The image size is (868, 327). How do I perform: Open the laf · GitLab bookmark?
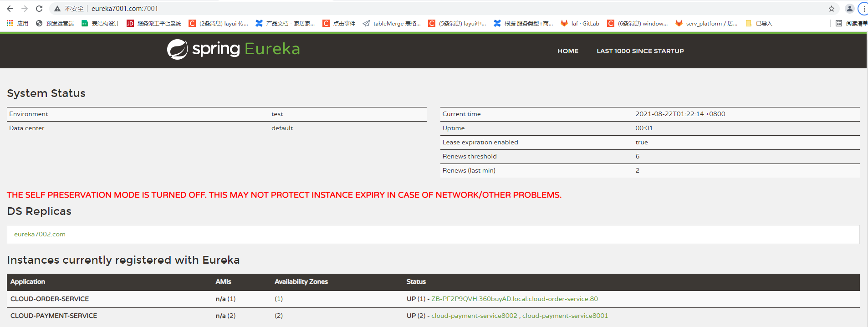(x=580, y=23)
